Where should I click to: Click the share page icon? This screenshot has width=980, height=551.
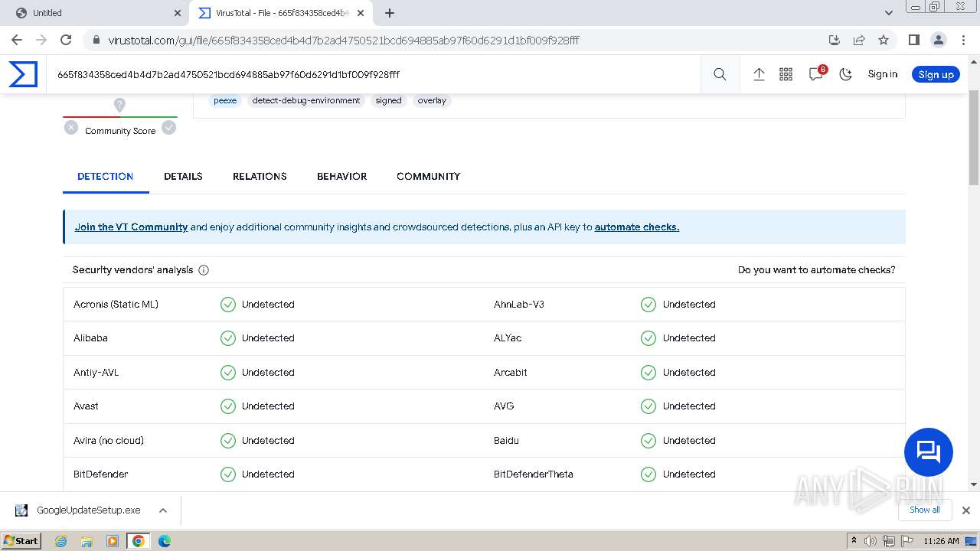tap(859, 40)
